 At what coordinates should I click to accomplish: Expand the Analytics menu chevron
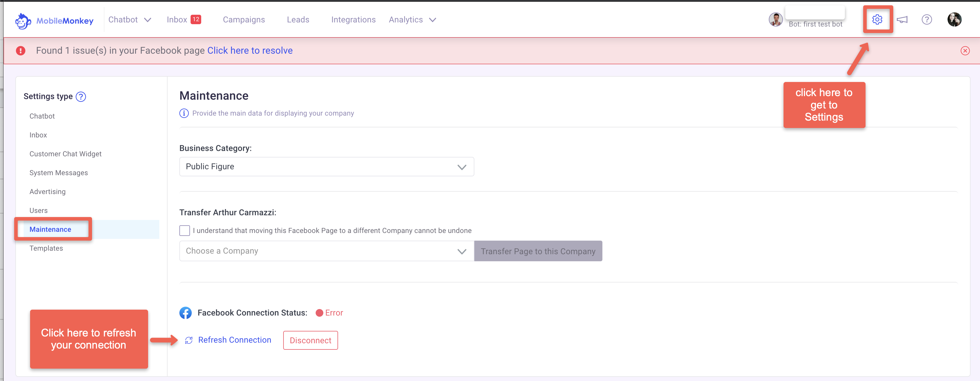432,20
